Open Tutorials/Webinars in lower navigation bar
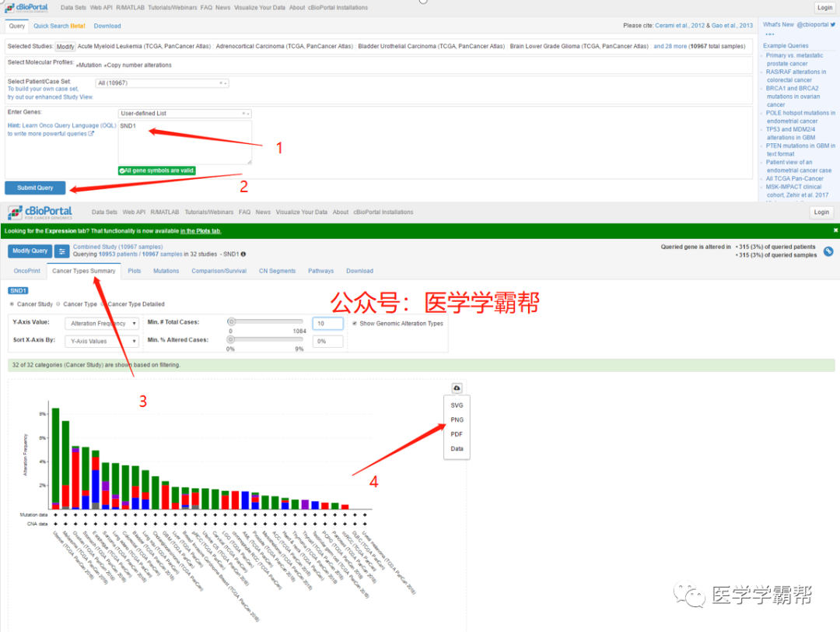The width and height of the screenshot is (840, 632). [209, 212]
